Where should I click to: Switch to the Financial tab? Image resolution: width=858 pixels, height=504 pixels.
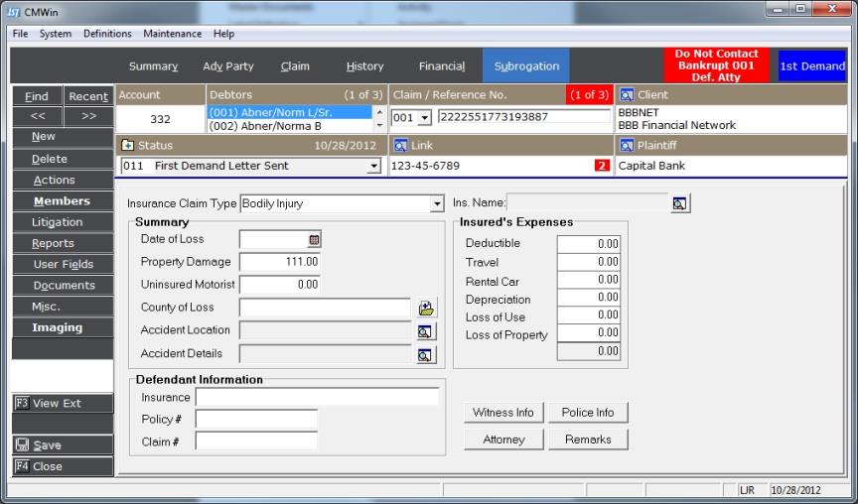click(441, 66)
